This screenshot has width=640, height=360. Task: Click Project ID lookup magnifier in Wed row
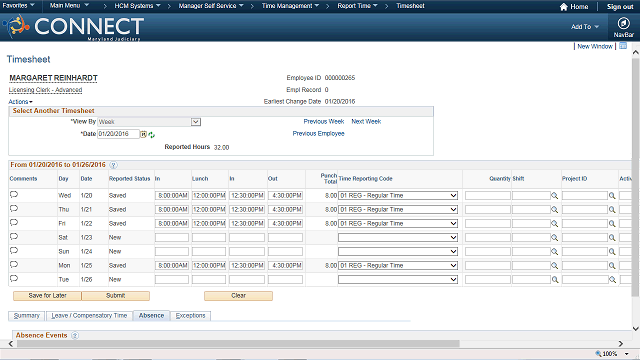612,196
